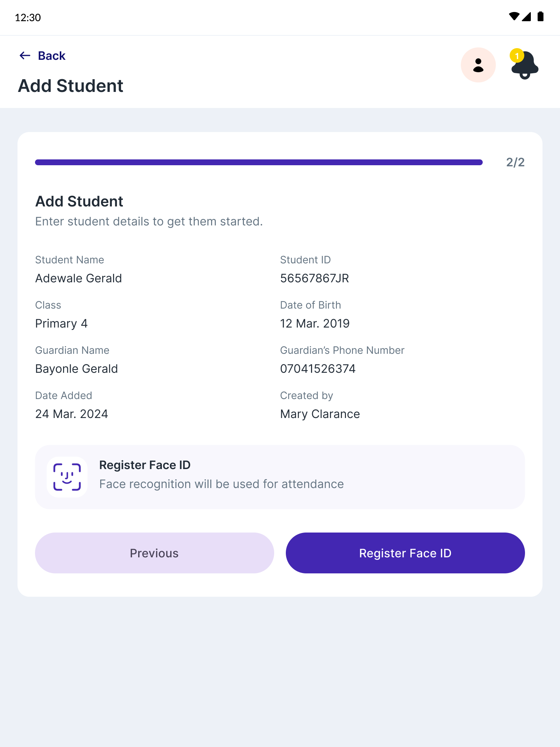Tap the Wi-Fi status icon
This screenshot has height=747, width=560.
[514, 17]
